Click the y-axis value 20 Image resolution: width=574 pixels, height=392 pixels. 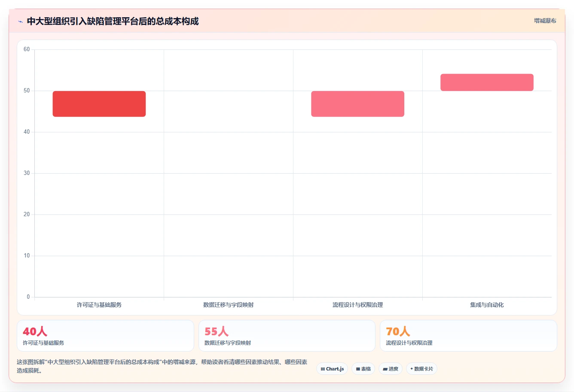tap(27, 214)
